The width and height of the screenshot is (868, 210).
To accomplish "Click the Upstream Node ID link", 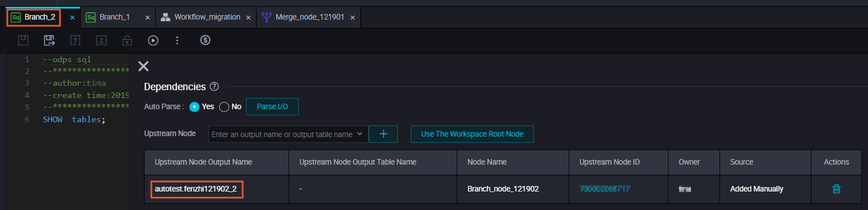I will pos(605,189).
